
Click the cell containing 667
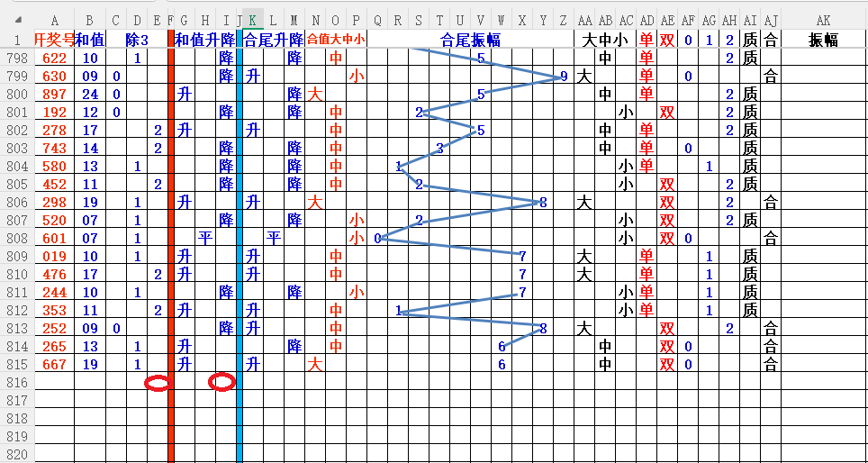tap(54, 365)
